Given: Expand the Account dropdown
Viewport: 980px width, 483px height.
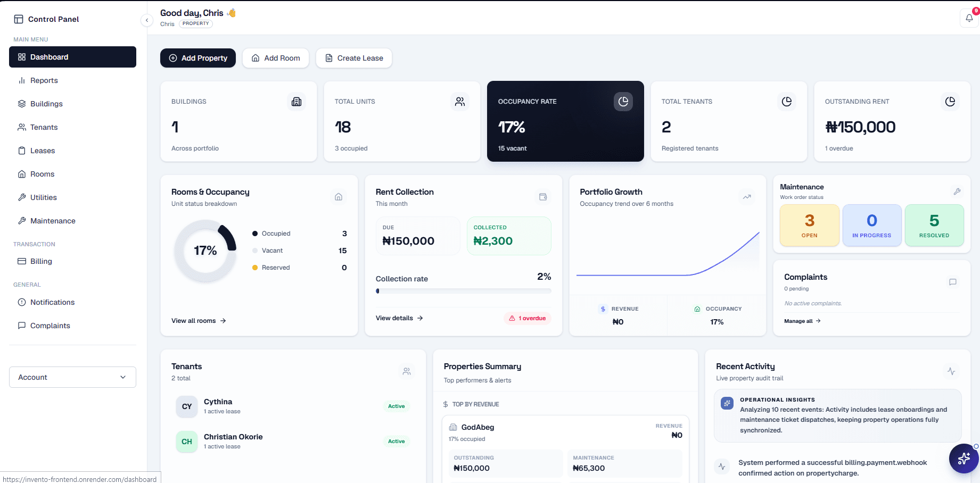Looking at the screenshot, I should point(72,377).
